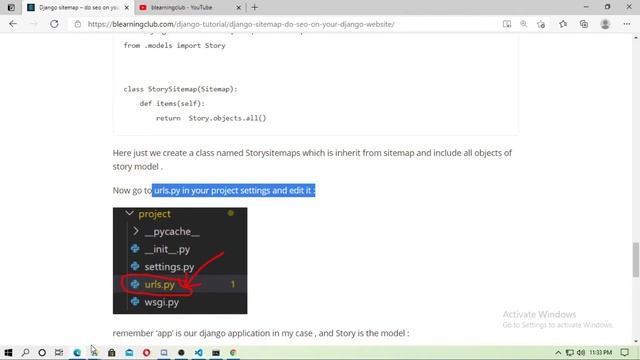Screen dimensions: 640x360
Task: Open the immersive reader icon in address bar
Action: click(507, 24)
